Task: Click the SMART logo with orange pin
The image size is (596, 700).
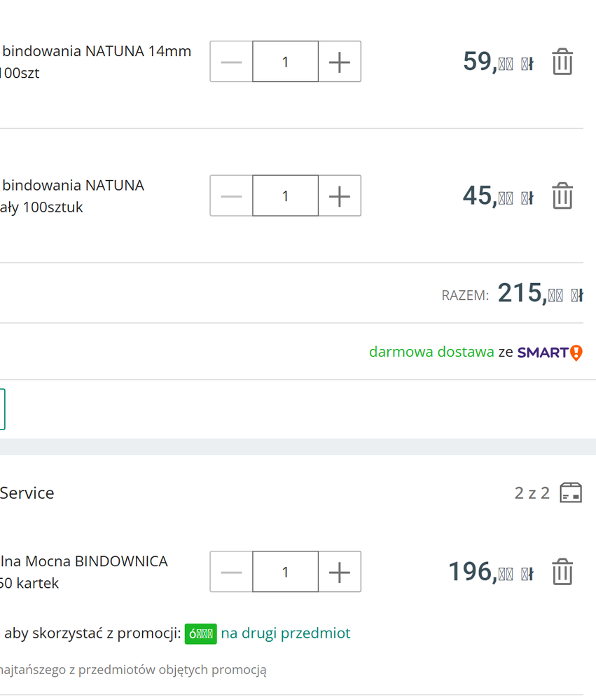Action: pos(550,352)
